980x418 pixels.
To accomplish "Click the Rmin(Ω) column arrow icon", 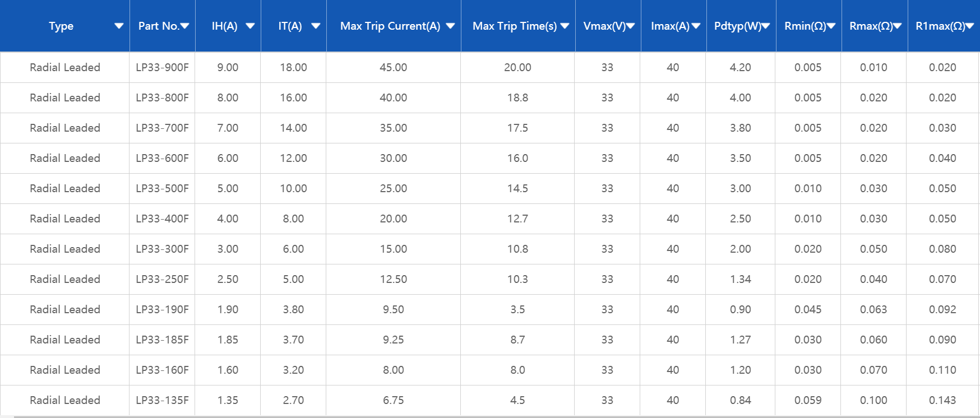I will 831,26.
